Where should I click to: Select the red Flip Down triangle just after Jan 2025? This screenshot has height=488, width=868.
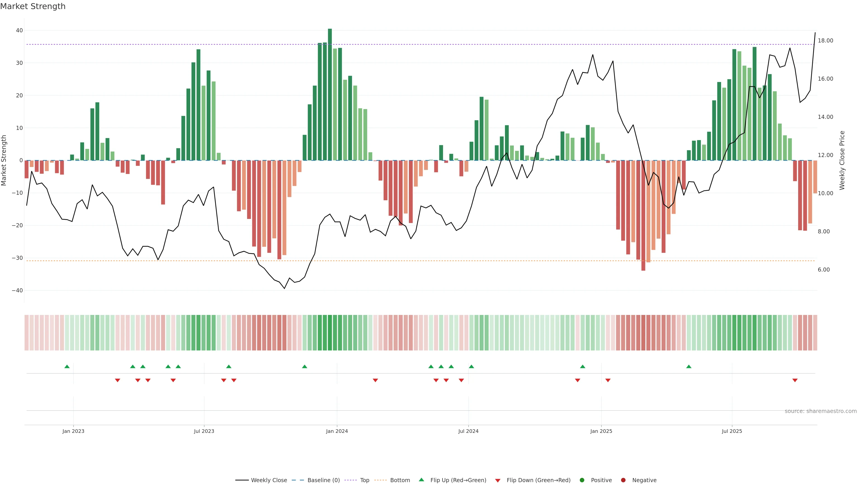[608, 380]
